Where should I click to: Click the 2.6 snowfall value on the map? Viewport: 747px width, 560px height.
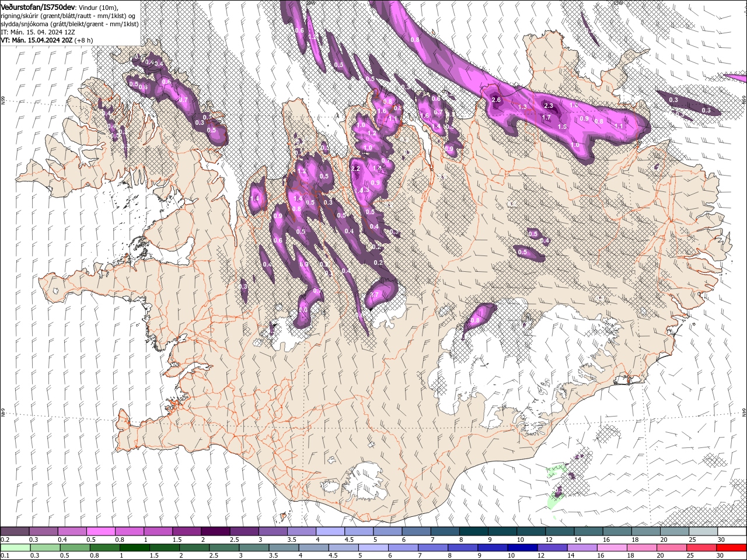tap(497, 100)
